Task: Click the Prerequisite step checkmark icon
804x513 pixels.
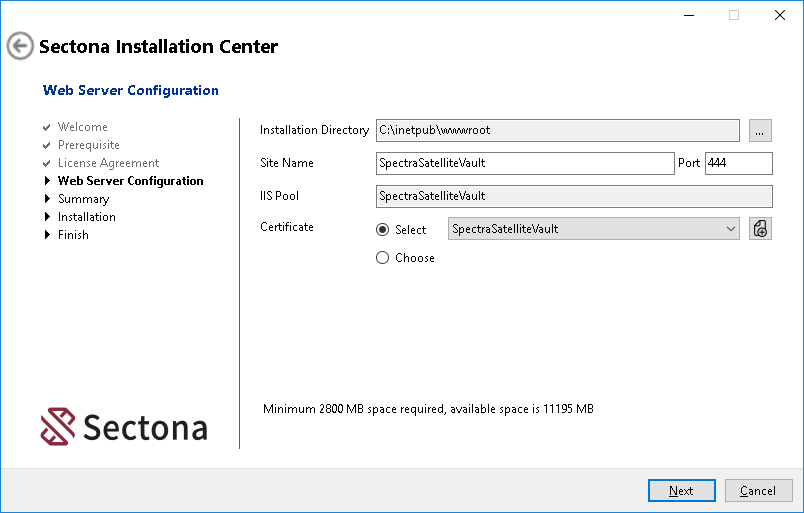Action: click(x=47, y=145)
